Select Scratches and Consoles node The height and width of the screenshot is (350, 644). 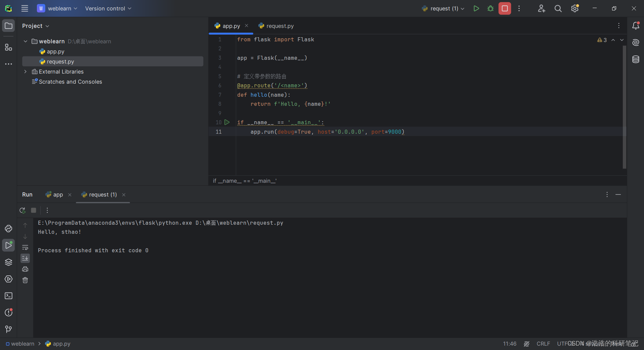tap(67, 82)
